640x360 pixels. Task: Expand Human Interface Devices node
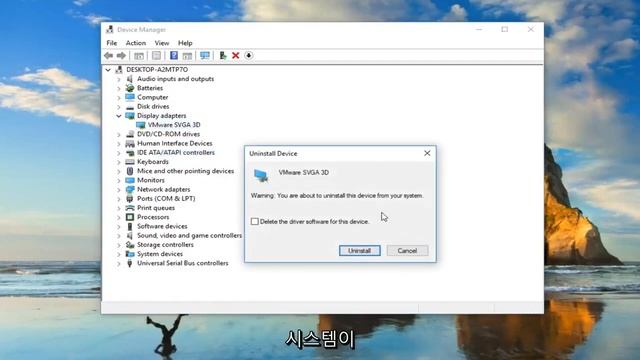click(x=119, y=143)
